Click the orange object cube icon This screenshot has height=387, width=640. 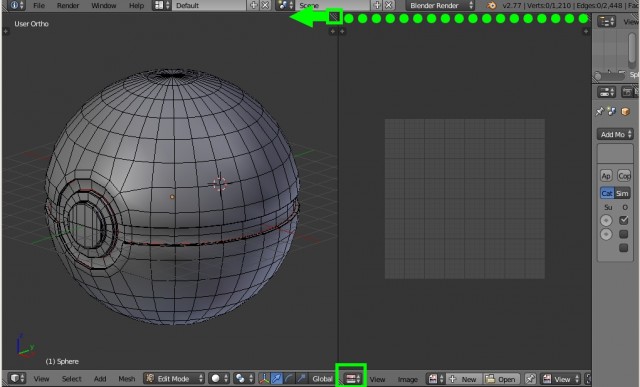(x=625, y=111)
